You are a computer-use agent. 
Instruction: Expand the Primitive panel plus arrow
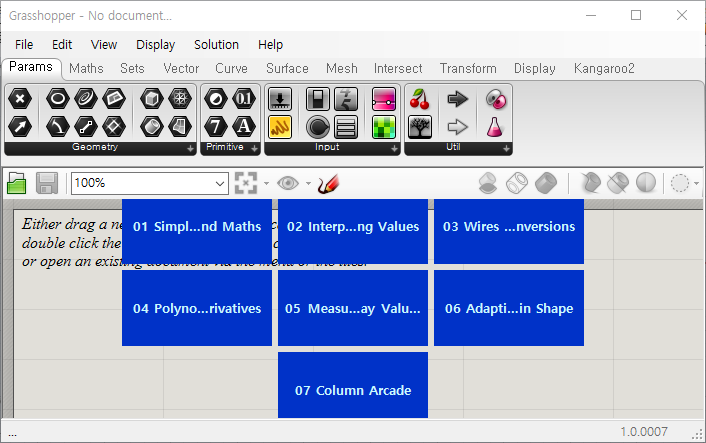(x=254, y=148)
